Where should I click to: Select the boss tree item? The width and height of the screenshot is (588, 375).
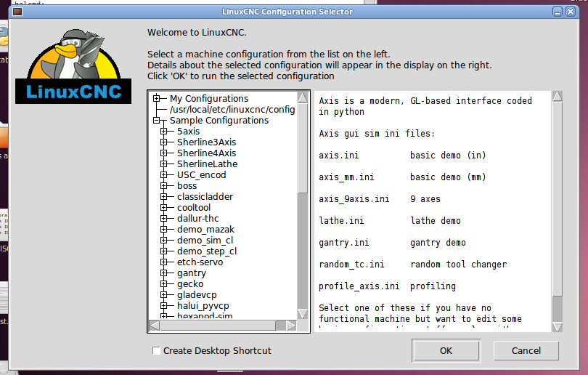(x=187, y=186)
